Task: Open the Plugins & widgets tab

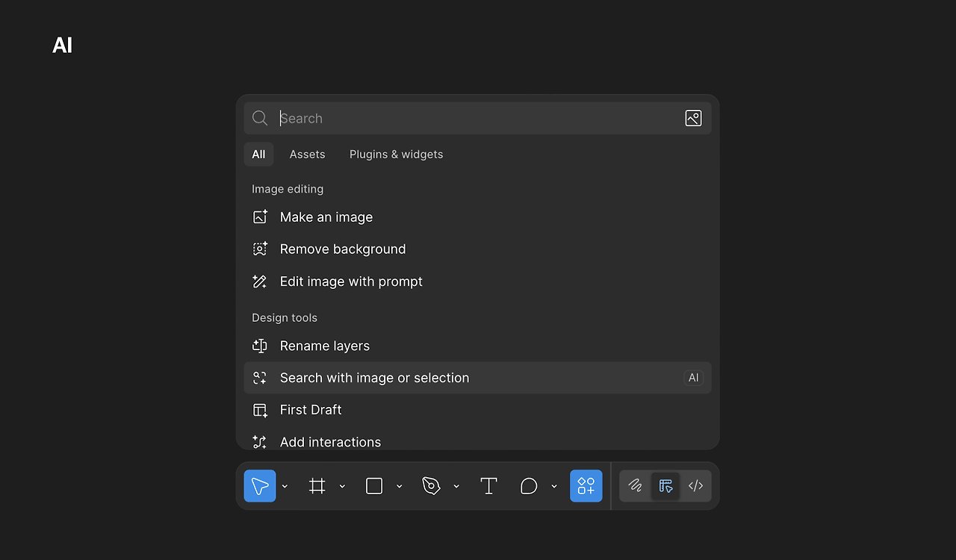Action: (x=396, y=155)
